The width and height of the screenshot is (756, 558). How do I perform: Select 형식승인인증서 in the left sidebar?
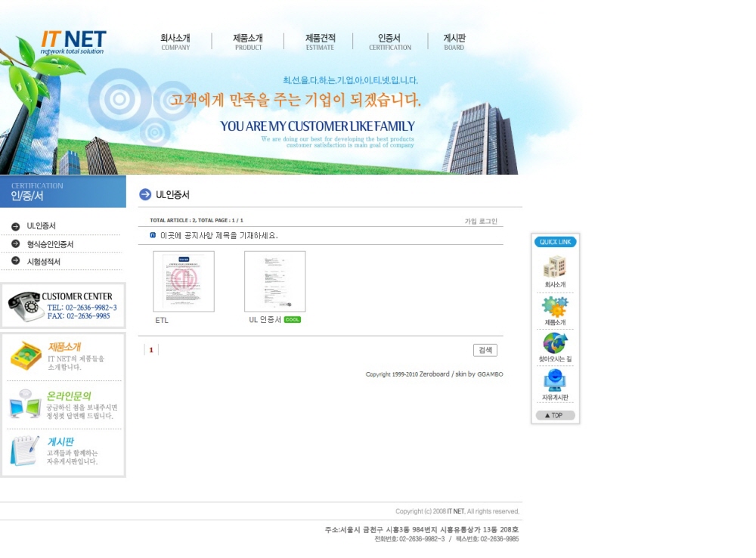point(50,244)
